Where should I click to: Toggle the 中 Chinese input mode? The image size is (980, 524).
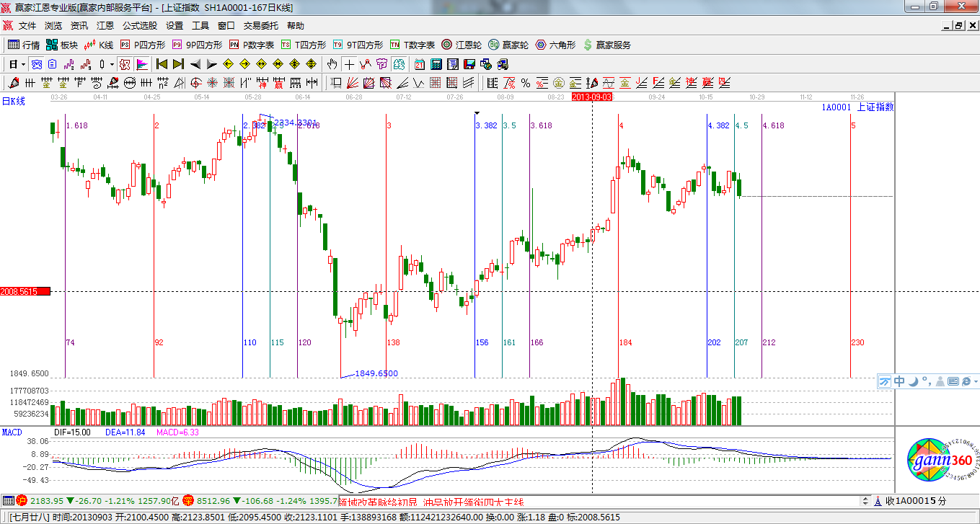click(x=899, y=381)
